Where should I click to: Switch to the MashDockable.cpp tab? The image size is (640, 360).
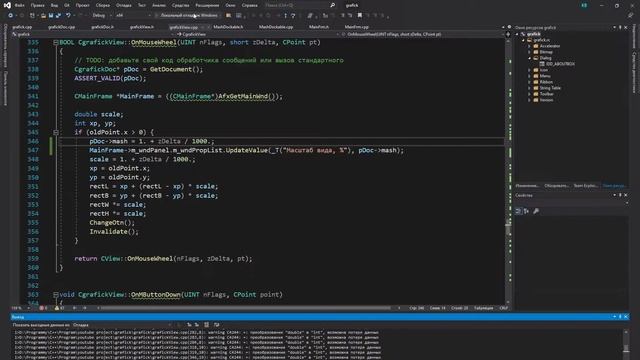(x=276, y=27)
